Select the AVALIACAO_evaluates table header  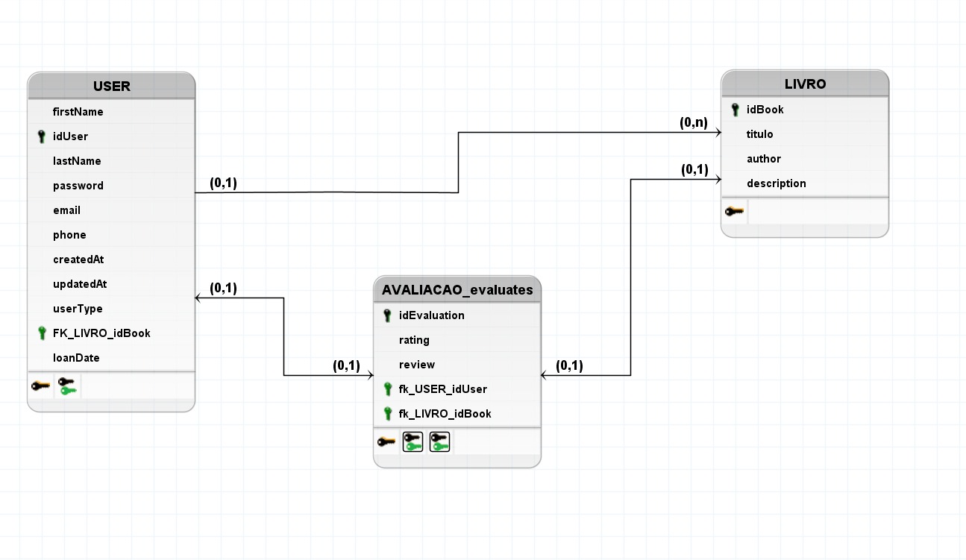coord(457,289)
